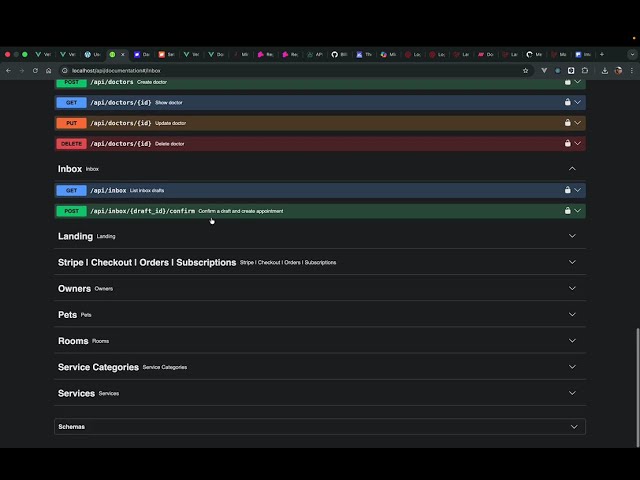Open site information icon left of the URL
Viewport: 640px width, 480px height.
pyautogui.click(x=64, y=71)
